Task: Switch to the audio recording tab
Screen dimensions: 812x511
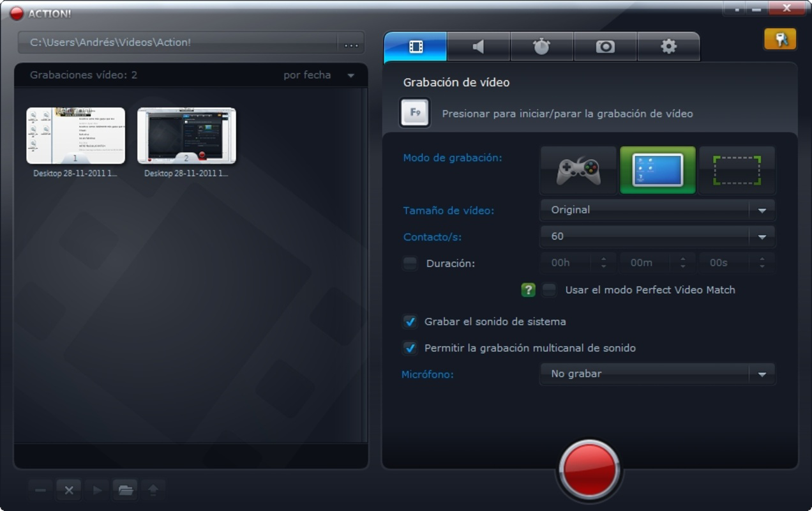Action: pos(478,47)
